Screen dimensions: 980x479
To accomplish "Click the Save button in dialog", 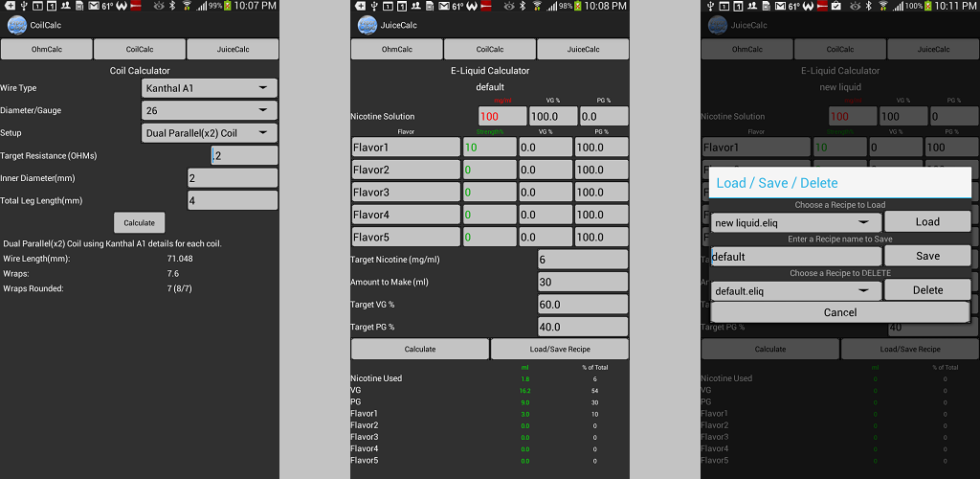I will click(927, 256).
